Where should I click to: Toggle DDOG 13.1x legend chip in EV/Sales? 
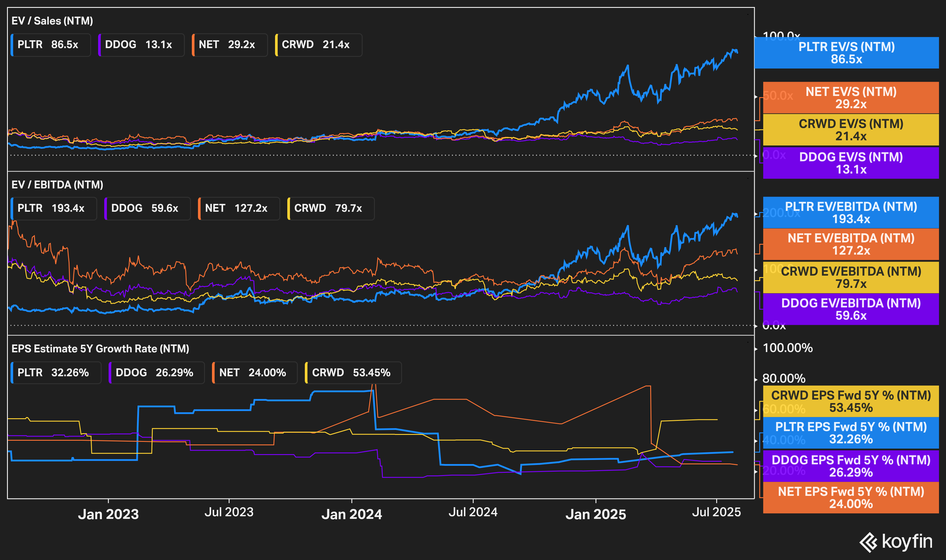coord(141,45)
